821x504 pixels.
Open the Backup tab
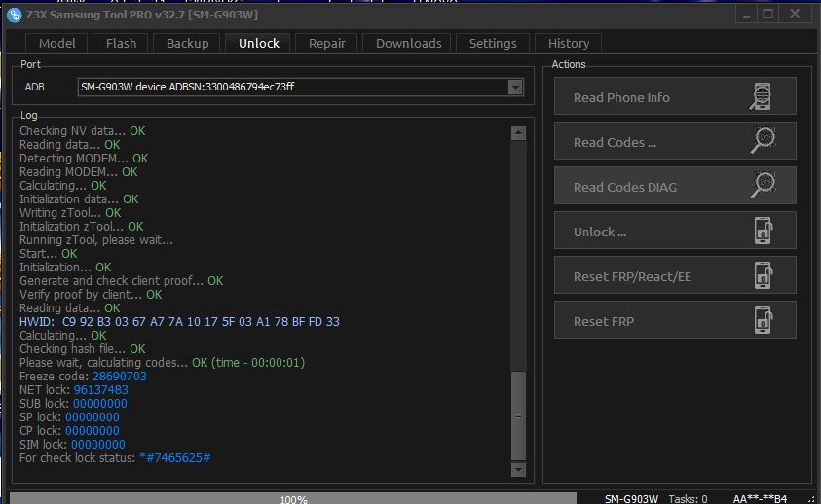coord(187,43)
